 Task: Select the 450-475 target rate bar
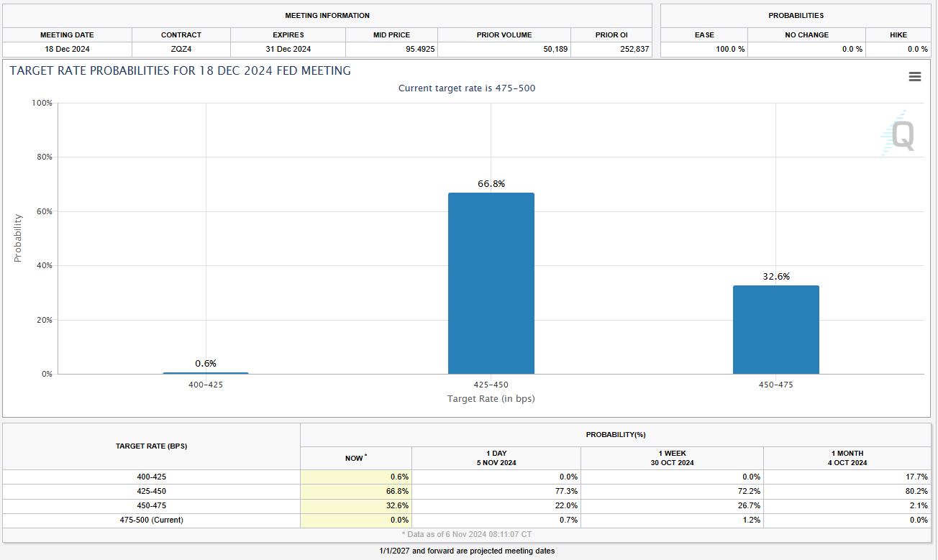click(x=775, y=329)
